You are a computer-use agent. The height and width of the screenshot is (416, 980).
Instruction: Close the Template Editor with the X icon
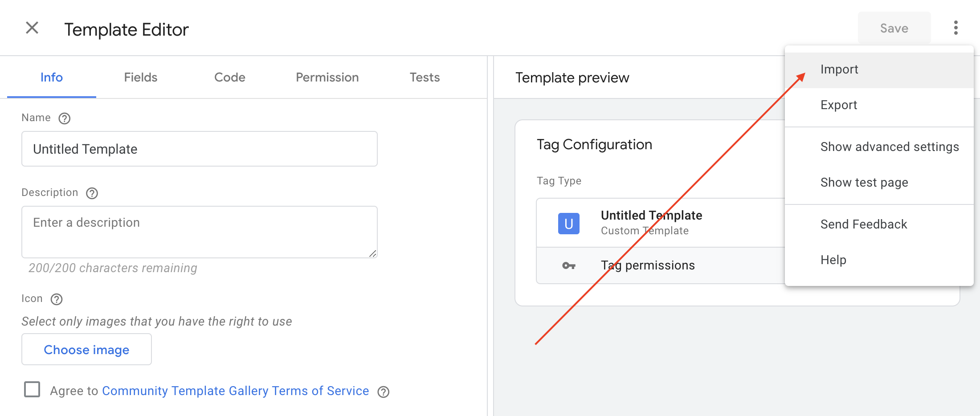coord(32,28)
